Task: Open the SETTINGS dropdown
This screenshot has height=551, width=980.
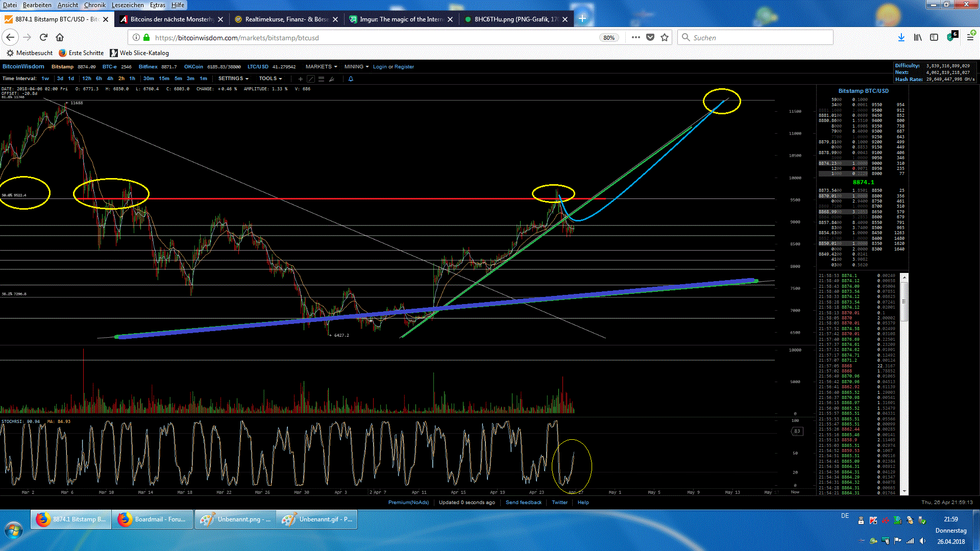Action: pos(233,79)
